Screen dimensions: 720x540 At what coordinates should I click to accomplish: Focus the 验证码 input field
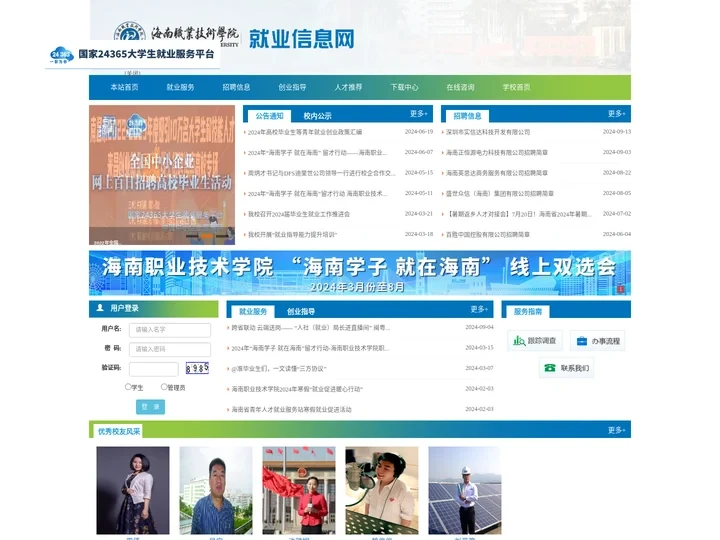[x=154, y=369]
